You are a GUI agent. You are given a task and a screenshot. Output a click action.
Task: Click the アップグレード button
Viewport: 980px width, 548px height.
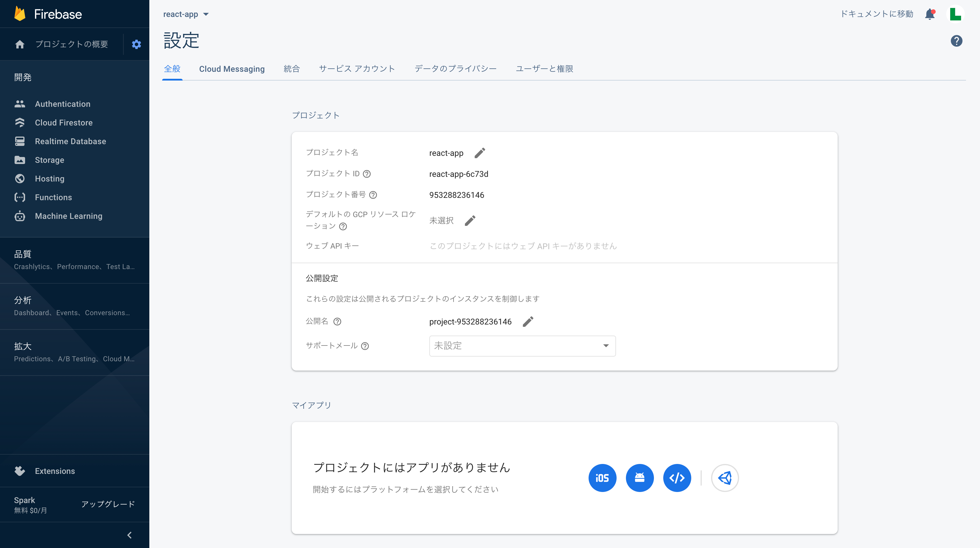tap(108, 504)
